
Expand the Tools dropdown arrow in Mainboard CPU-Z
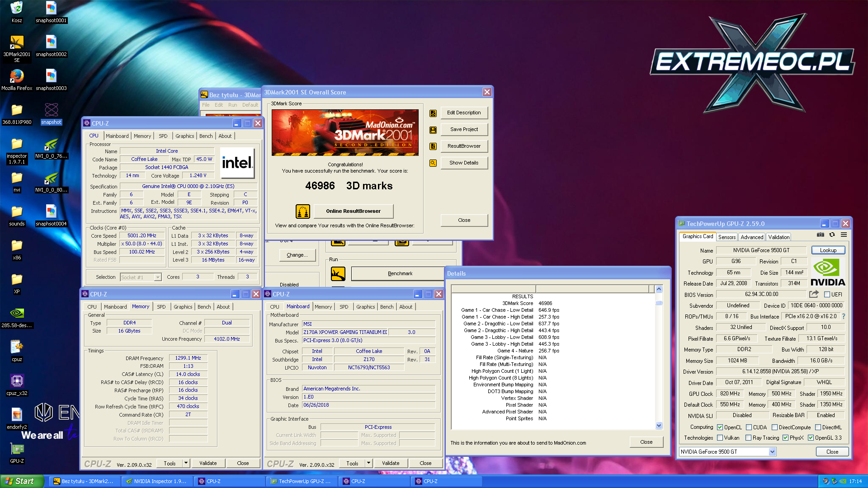click(x=368, y=463)
